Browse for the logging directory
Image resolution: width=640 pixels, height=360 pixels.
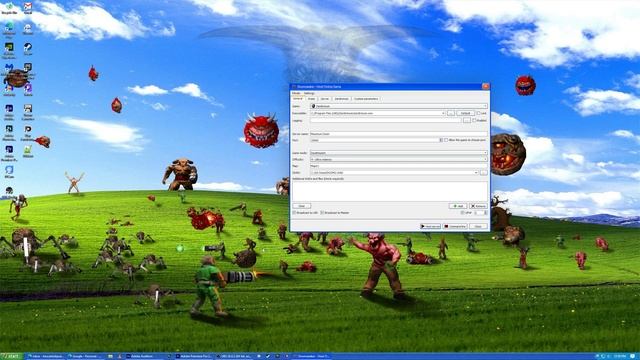click(467, 120)
